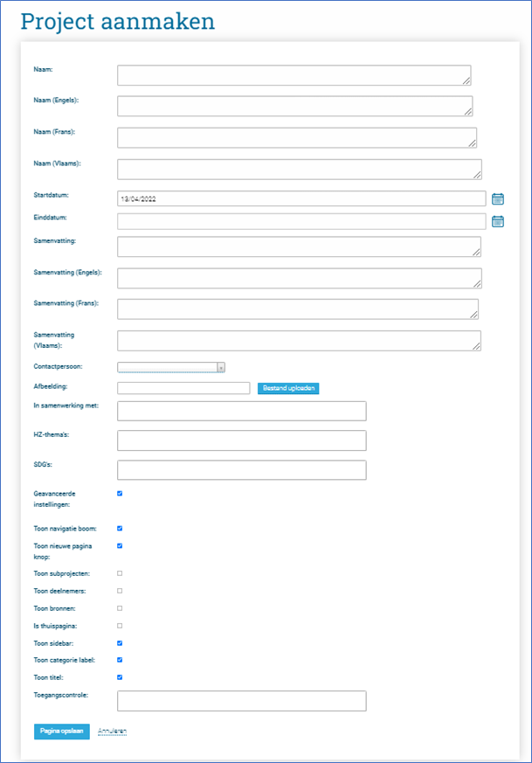Click the Samenvatting field resize handle
The width and height of the screenshot is (532, 763).
coord(477,252)
